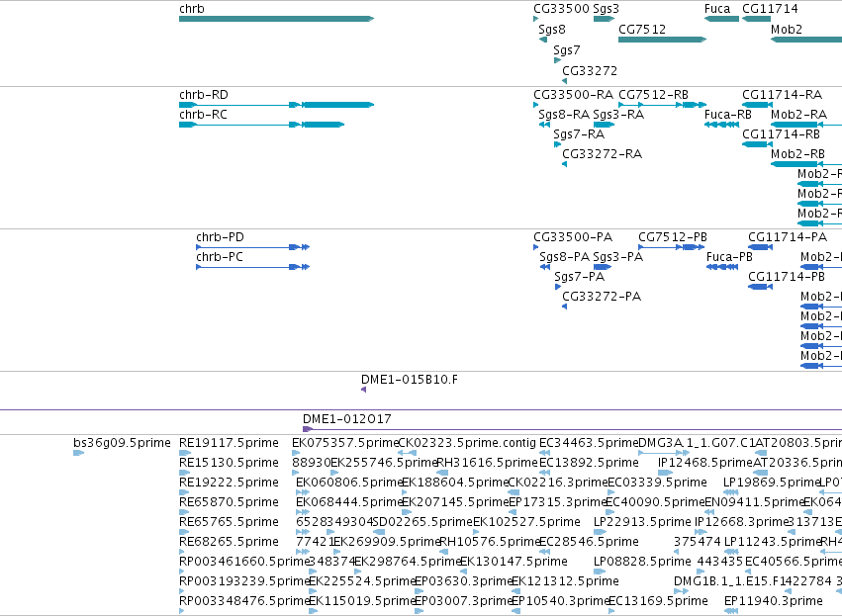The height and width of the screenshot is (616, 842).
Task: Select the RE19117.5prime EST label
Action: pyautogui.click(x=229, y=443)
